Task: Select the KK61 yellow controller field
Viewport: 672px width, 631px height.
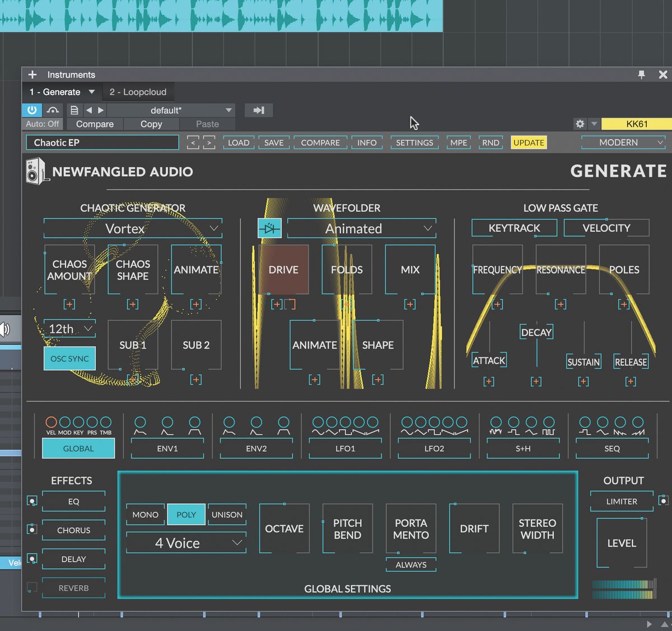Action: pyautogui.click(x=637, y=124)
